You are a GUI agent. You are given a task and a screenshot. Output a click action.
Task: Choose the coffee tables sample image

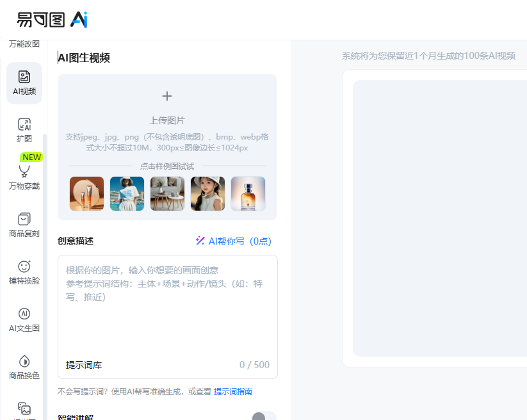[167, 193]
